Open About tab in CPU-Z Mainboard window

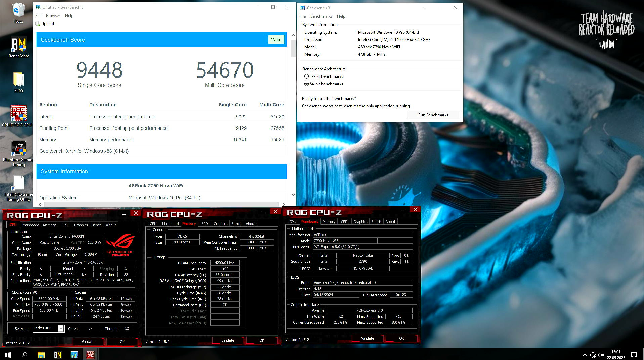(x=390, y=222)
